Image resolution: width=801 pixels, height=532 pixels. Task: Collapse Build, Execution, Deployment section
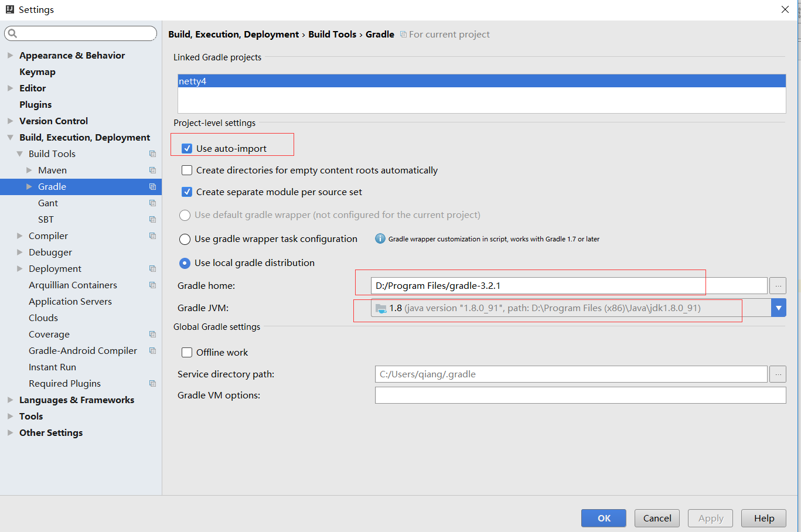click(x=10, y=137)
